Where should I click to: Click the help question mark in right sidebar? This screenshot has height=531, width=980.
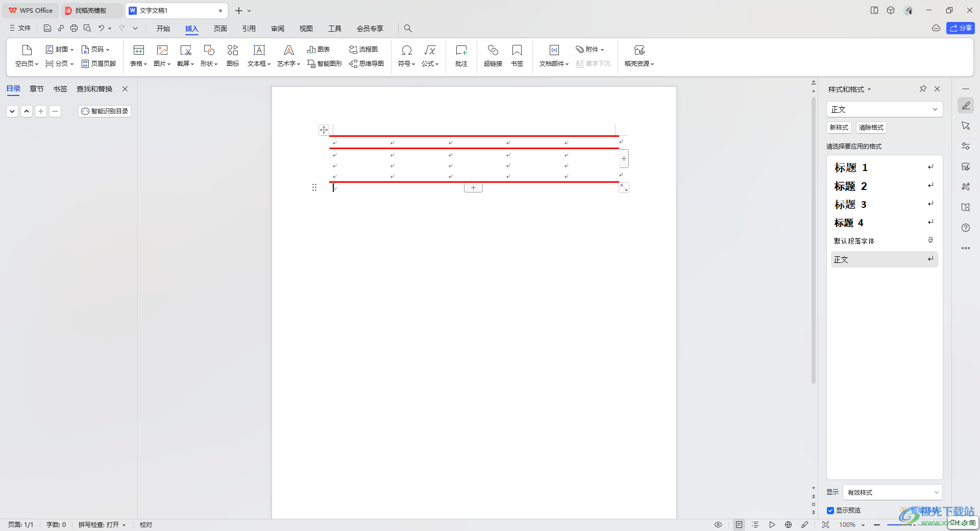(966, 228)
